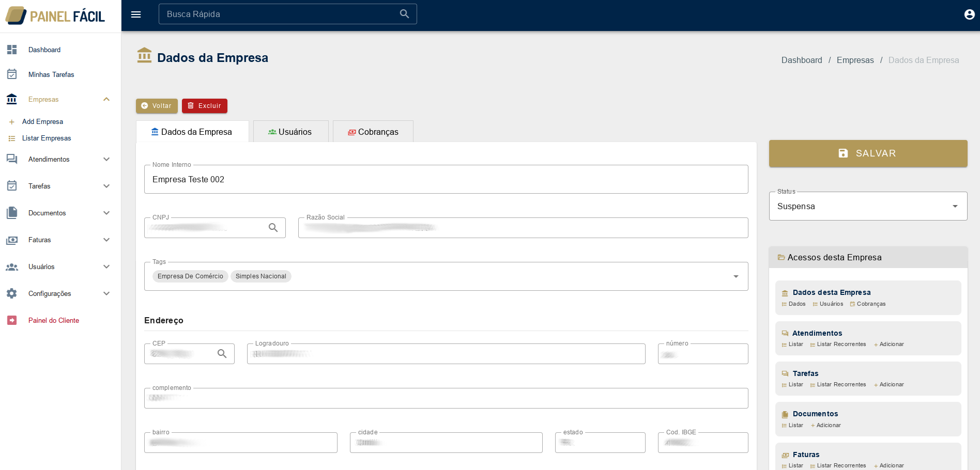The width and height of the screenshot is (980, 470).
Task: Open the user account icon
Action: pyautogui.click(x=969, y=14)
